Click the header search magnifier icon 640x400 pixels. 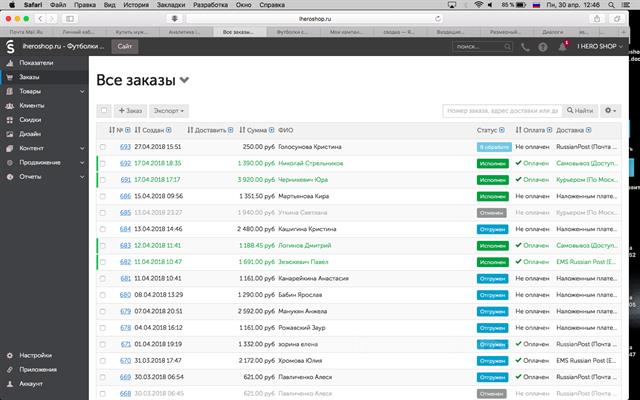pyautogui.click(x=507, y=47)
